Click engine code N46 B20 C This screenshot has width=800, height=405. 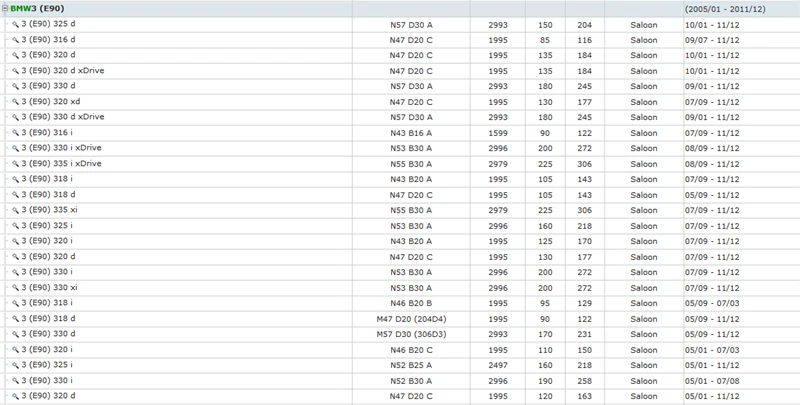point(411,350)
